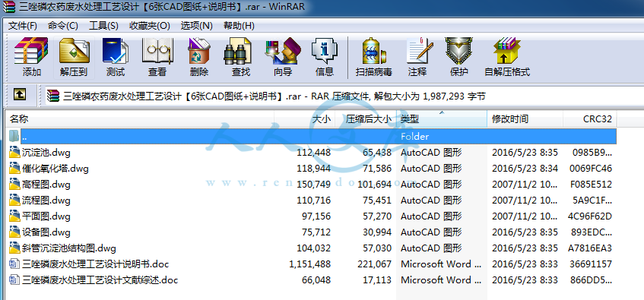Run the 测试 (Test) archive tool
This screenshot has width=644, height=300.
[x=116, y=57]
